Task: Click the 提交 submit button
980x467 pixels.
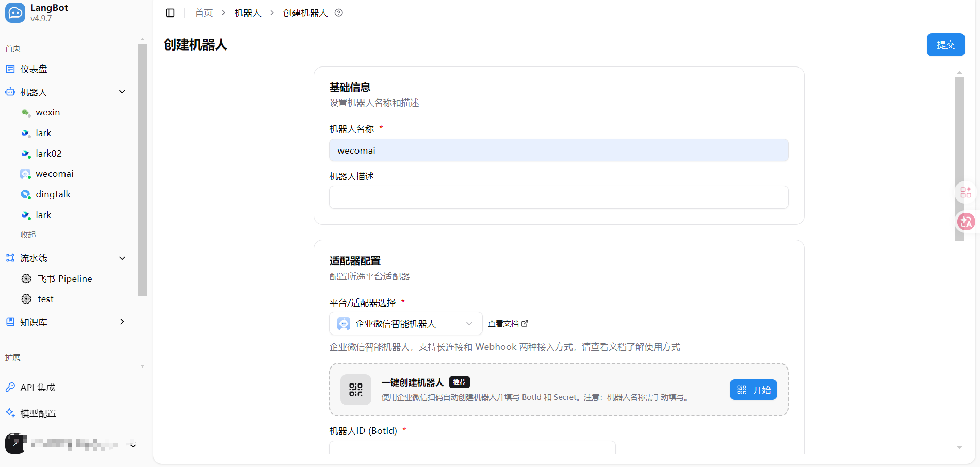Action: (945, 45)
